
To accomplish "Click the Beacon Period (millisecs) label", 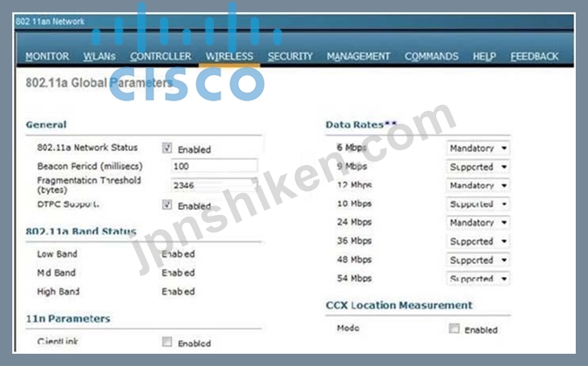I will tap(90, 166).
